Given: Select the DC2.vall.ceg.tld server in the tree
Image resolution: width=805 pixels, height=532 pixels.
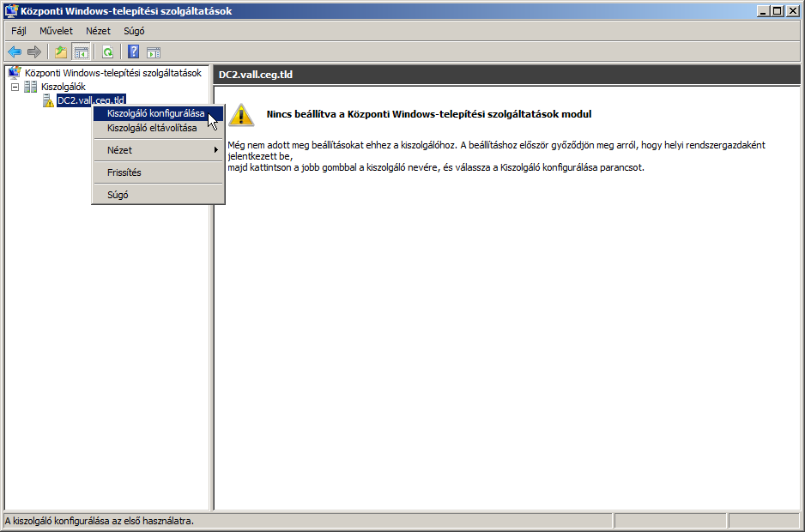Looking at the screenshot, I should pos(91,100).
